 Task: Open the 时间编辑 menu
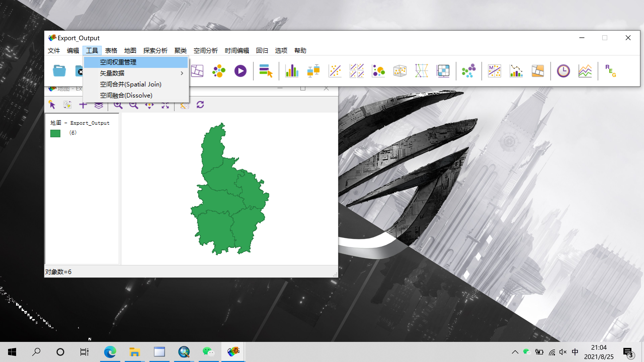[x=237, y=51]
